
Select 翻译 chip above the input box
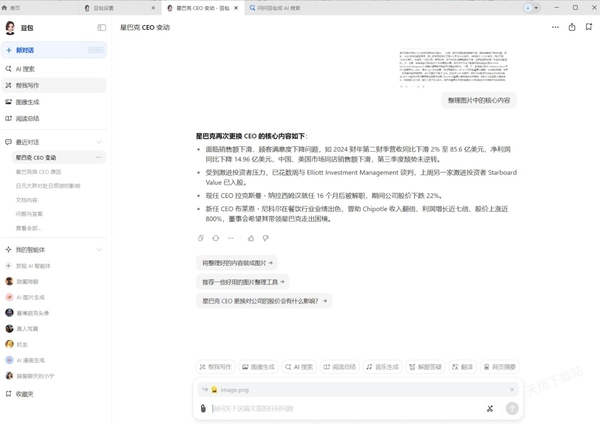[x=462, y=367]
